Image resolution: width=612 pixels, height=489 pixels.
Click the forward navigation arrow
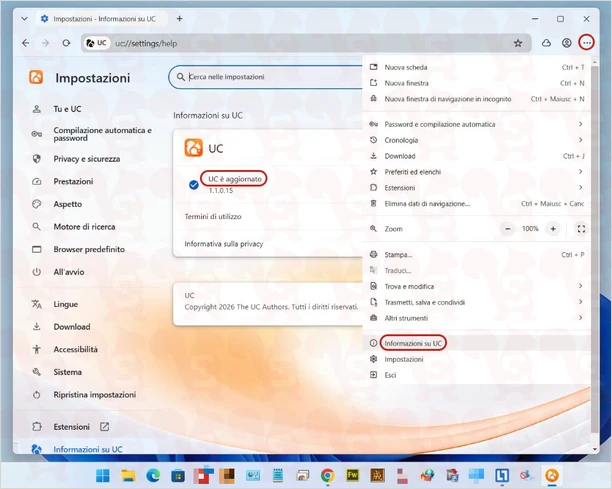pyautogui.click(x=46, y=43)
